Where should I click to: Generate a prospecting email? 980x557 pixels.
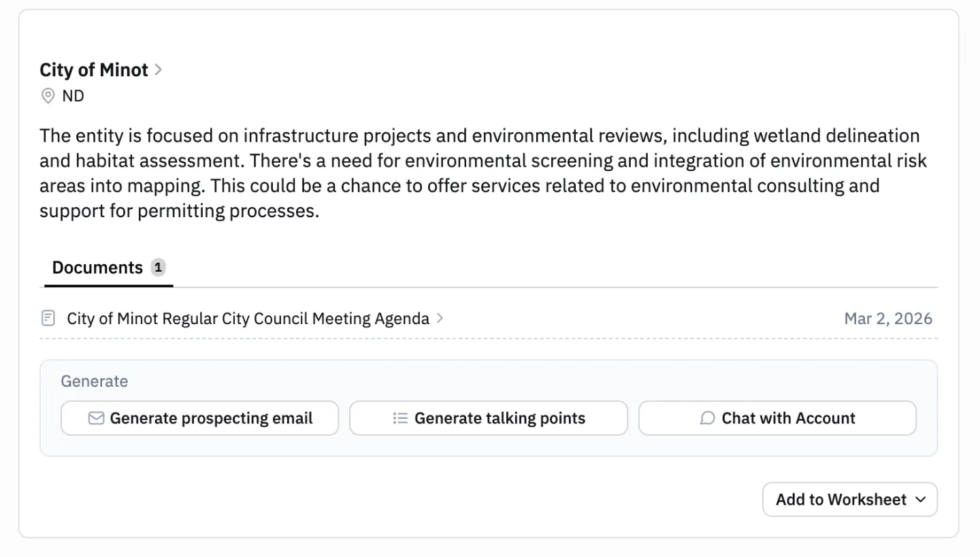click(200, 418)
